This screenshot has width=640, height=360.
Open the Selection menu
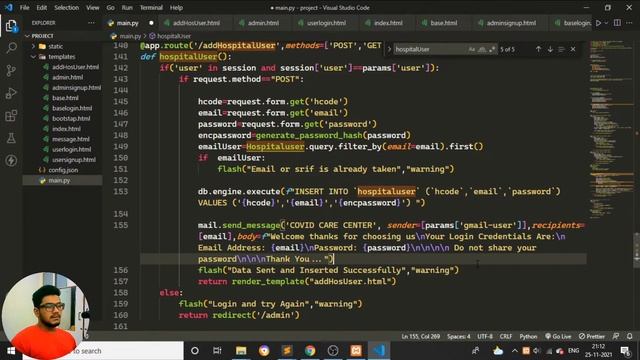point(67,8)
